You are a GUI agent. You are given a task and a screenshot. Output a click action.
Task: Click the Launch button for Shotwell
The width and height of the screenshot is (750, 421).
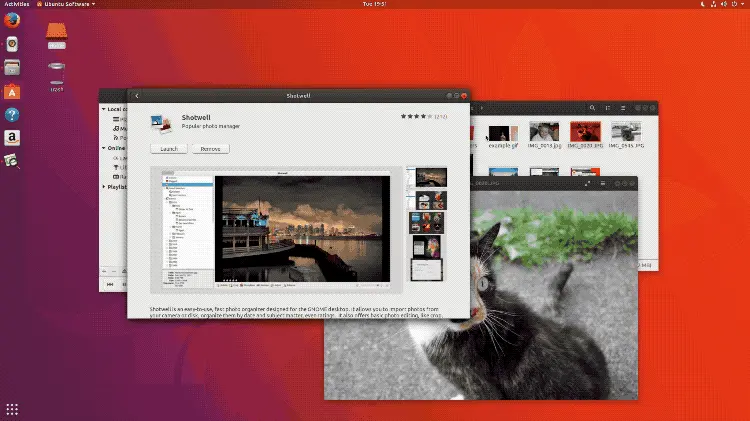pos(169,149)
